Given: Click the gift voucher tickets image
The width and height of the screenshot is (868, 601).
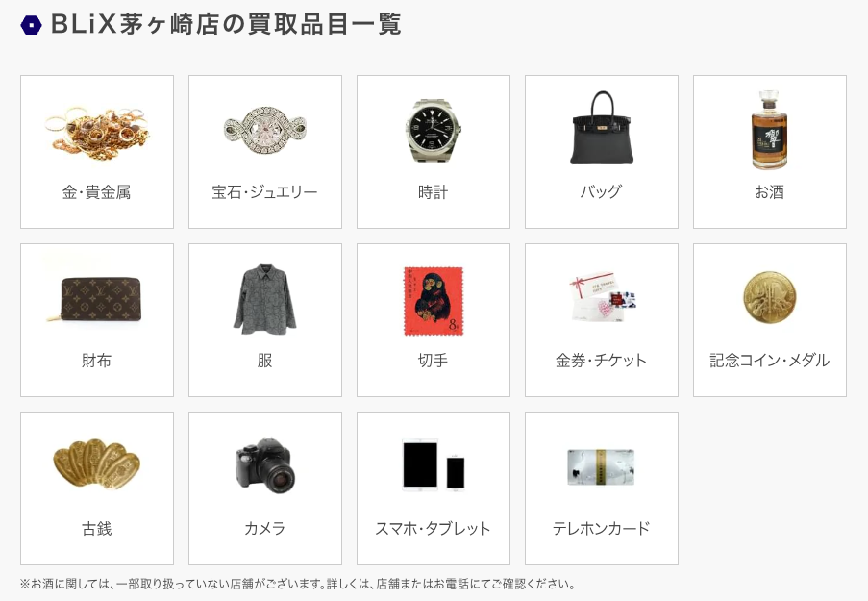Looking at the screenshot, I should (x=603, y=296).
